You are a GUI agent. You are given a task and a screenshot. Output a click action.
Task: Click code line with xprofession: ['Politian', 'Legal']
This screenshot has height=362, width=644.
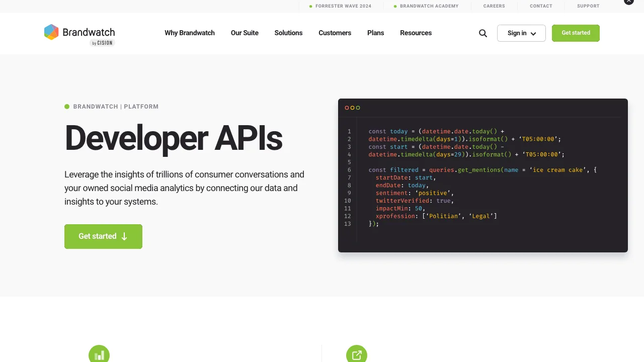(x=436, y=216)
